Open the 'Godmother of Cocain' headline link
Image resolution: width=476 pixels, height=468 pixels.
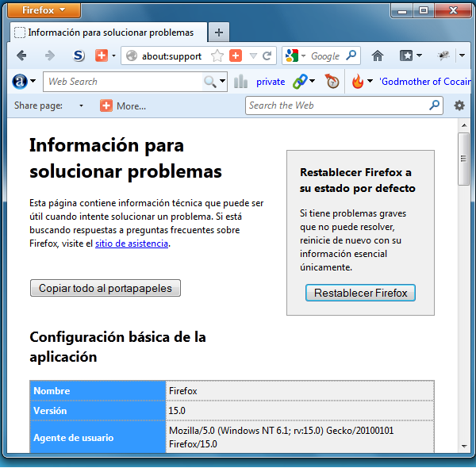click(424, 82)
